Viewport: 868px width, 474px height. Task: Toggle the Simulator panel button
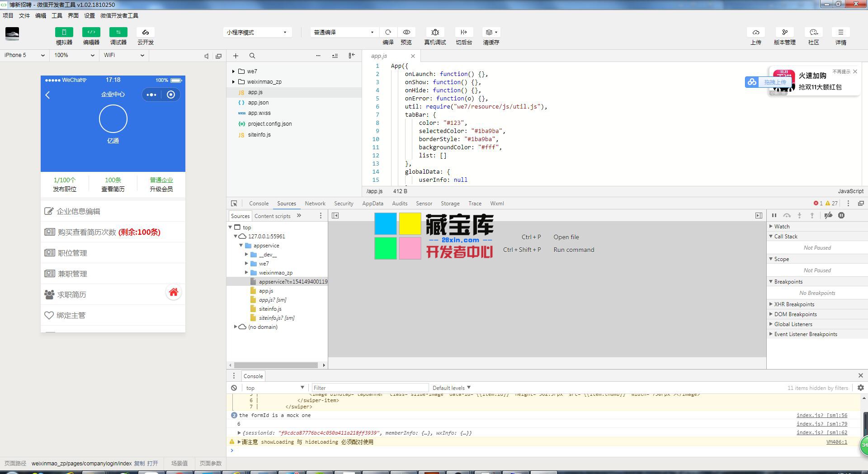coord(64,33)
